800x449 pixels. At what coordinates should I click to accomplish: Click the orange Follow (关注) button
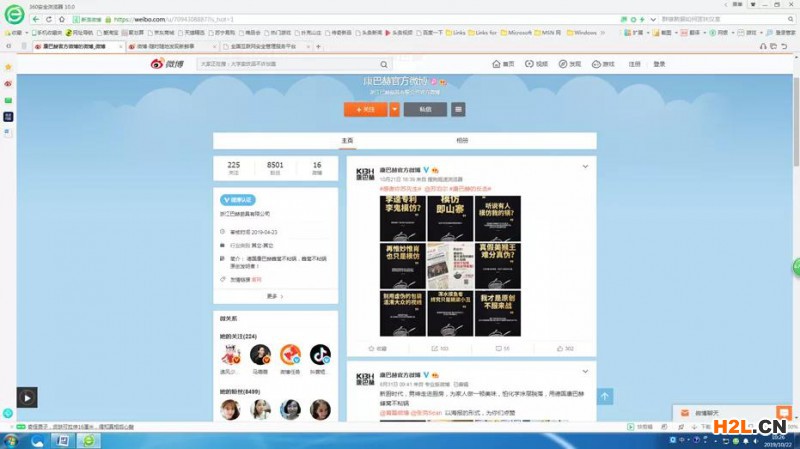click(x=366, y=109)
